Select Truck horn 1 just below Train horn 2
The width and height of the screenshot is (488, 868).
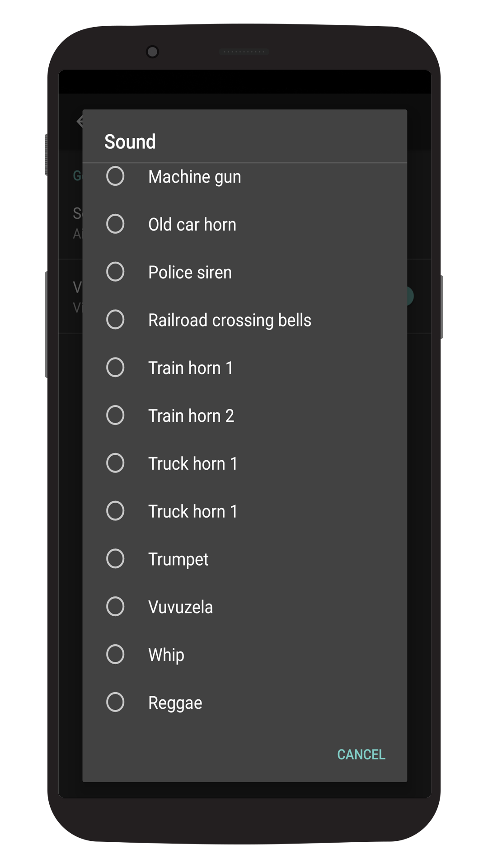tap(115, 463)
